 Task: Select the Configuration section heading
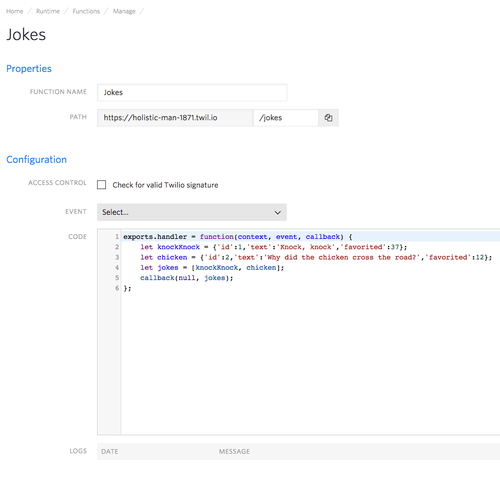[x=36, y=160]
